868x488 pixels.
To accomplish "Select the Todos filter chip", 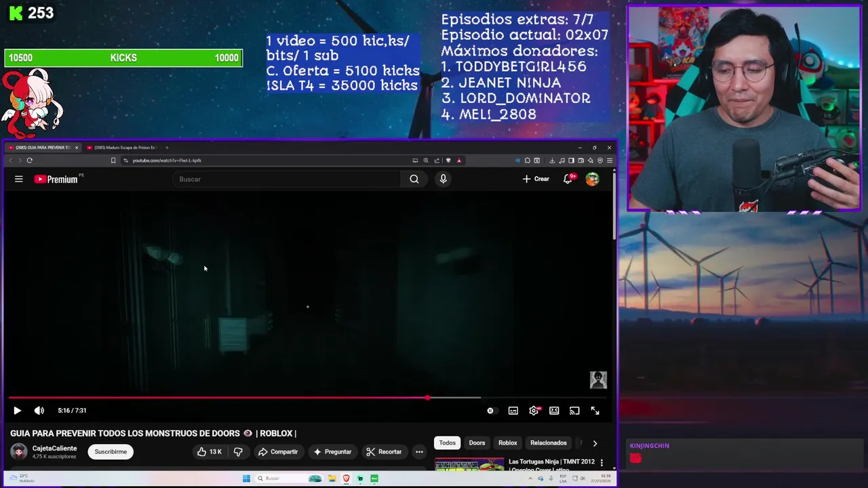I will [448, 443].
